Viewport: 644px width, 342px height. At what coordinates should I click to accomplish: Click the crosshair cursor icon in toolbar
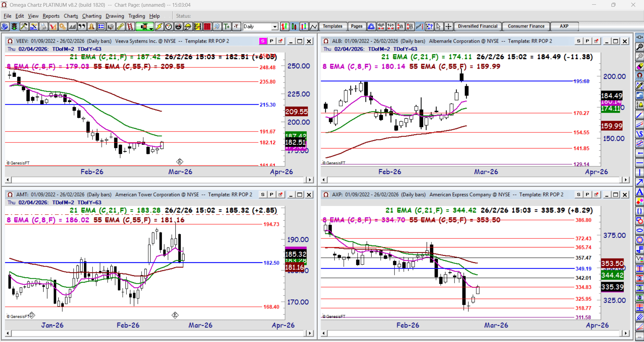(448, 26)
